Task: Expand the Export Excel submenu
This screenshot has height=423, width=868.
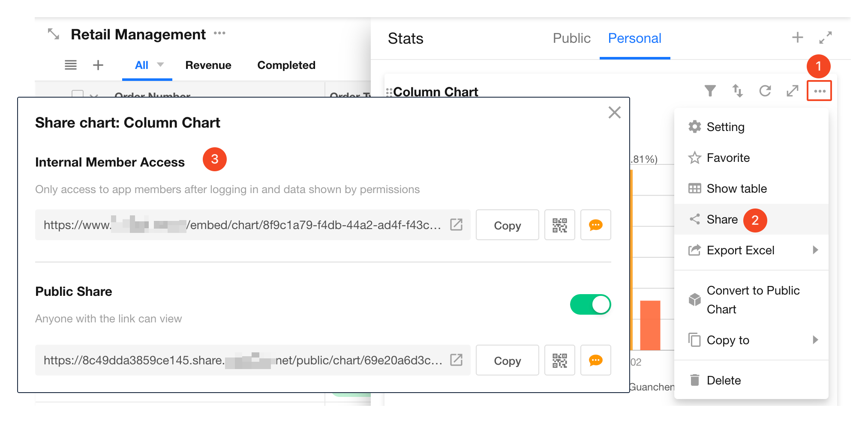Action: 815,250
